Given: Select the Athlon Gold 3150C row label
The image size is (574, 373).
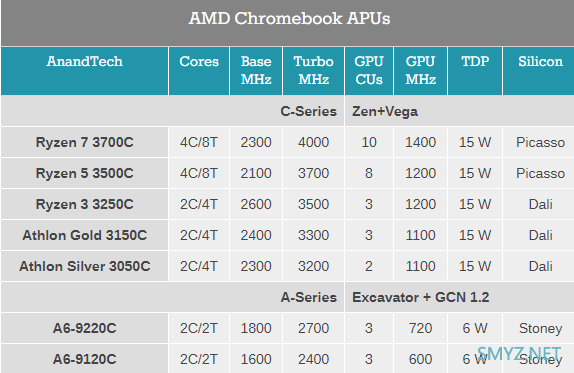Looking at the screenshot, I should (x=85, y=235).
